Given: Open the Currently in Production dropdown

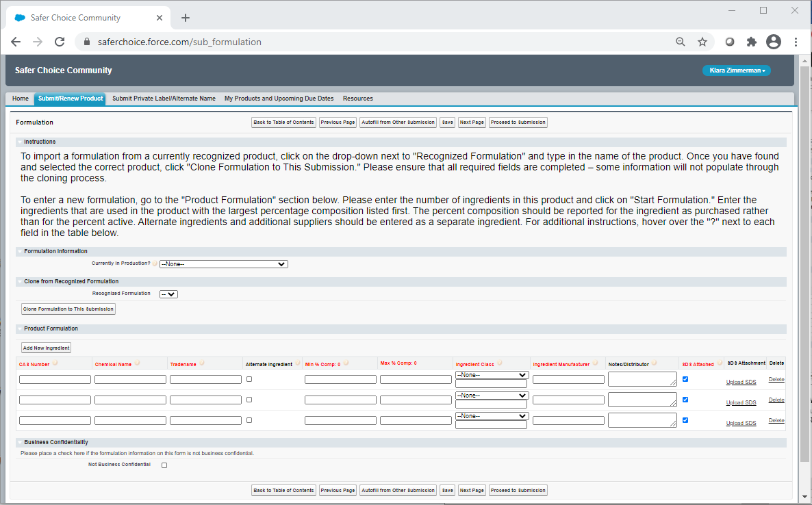Looking at the screenshot, I should point(223,264).
